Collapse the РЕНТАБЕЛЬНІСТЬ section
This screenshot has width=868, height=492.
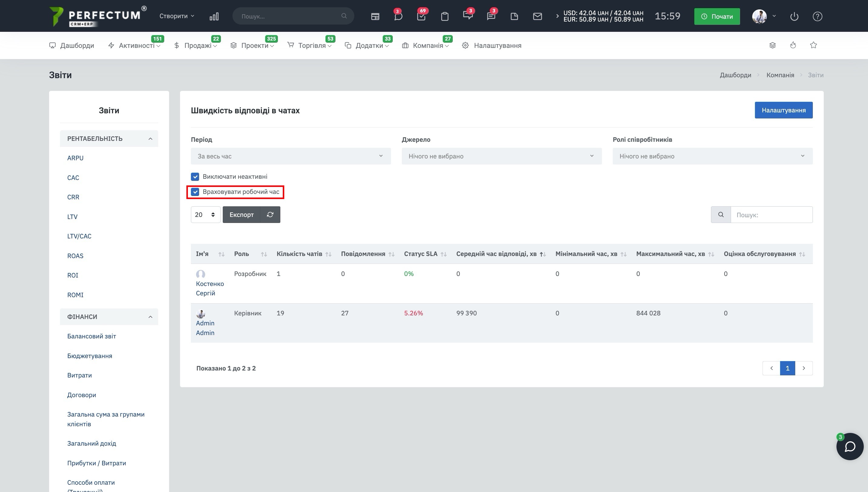pos(109,138)
